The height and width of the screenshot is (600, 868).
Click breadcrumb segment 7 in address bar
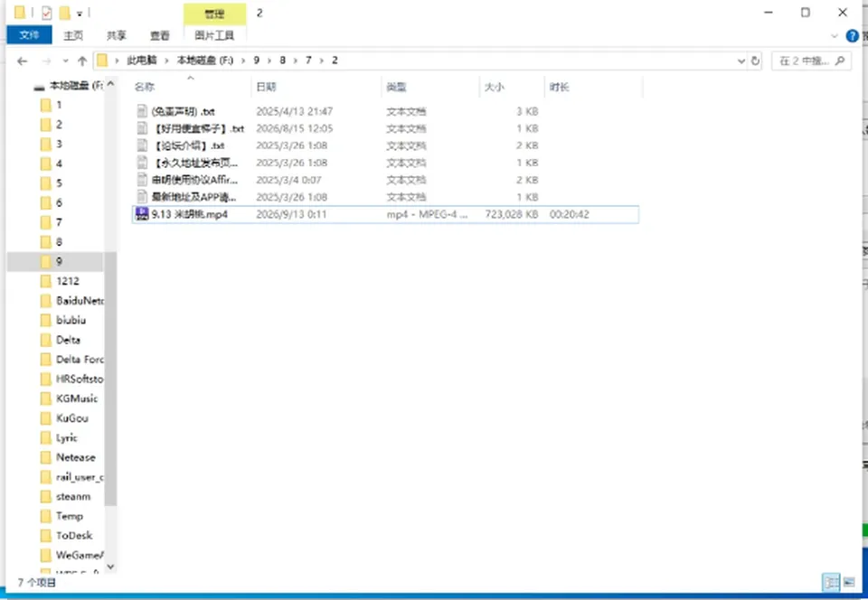click(308, 61)
